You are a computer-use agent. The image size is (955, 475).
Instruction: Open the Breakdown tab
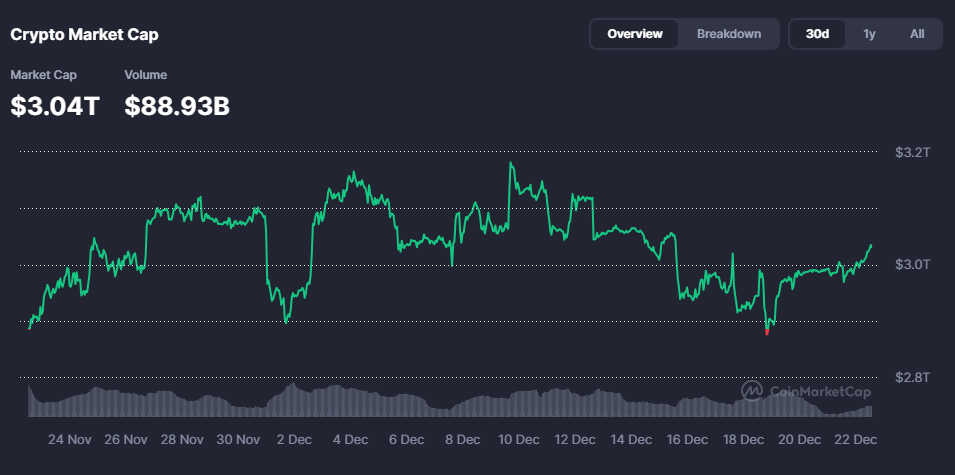[728, 34]
